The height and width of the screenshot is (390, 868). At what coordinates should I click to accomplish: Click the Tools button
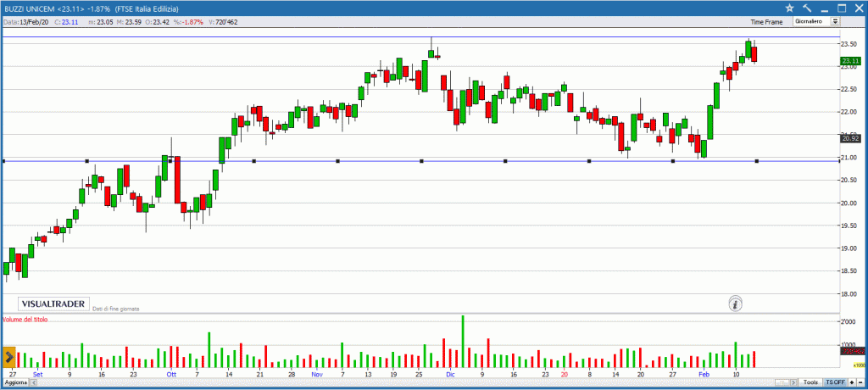coord(810,382)
